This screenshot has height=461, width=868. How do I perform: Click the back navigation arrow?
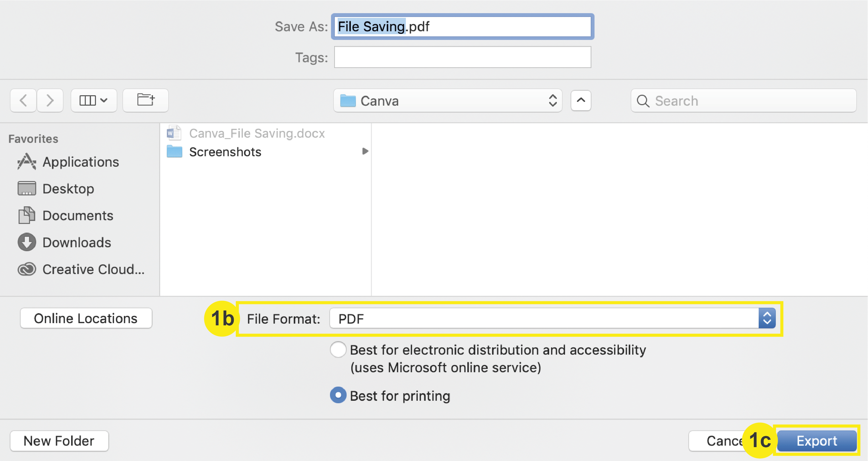pyautogui.click(x=23, y=100)
